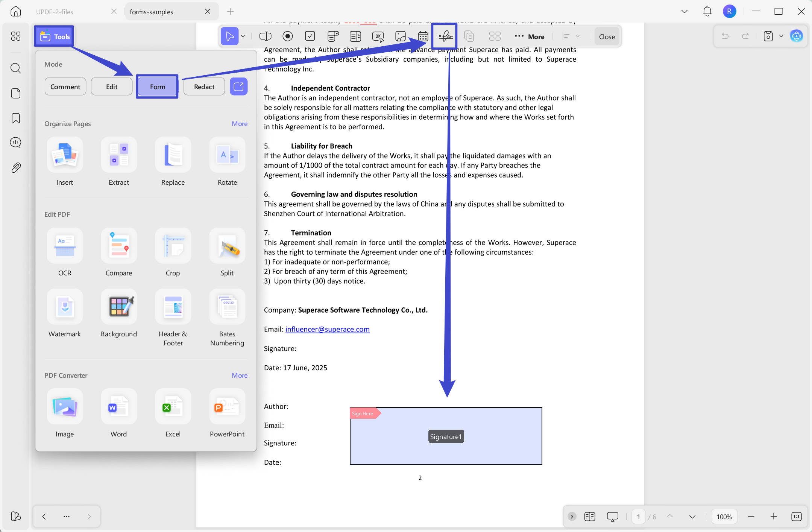Select Form mode
812x532 pixels.
pos(157,87)
